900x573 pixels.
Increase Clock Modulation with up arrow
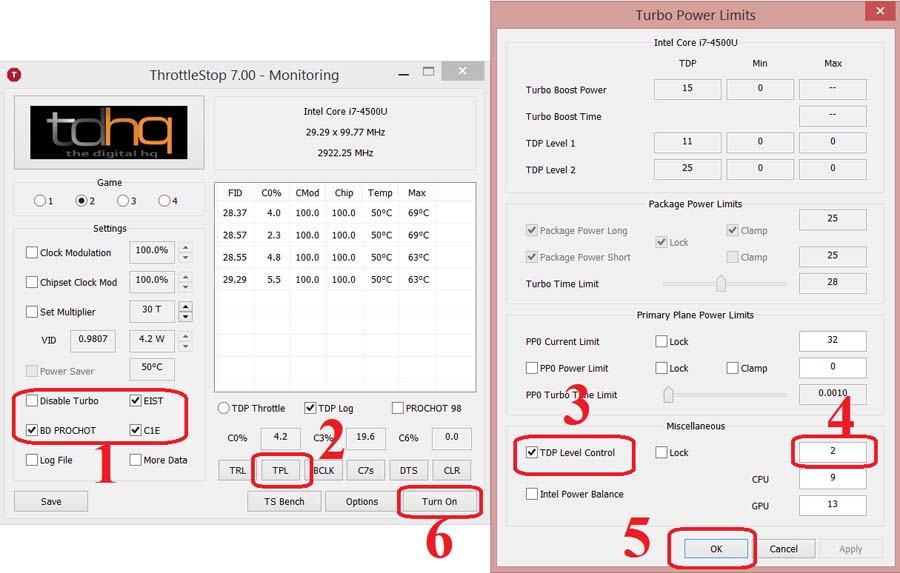[185, 247]
